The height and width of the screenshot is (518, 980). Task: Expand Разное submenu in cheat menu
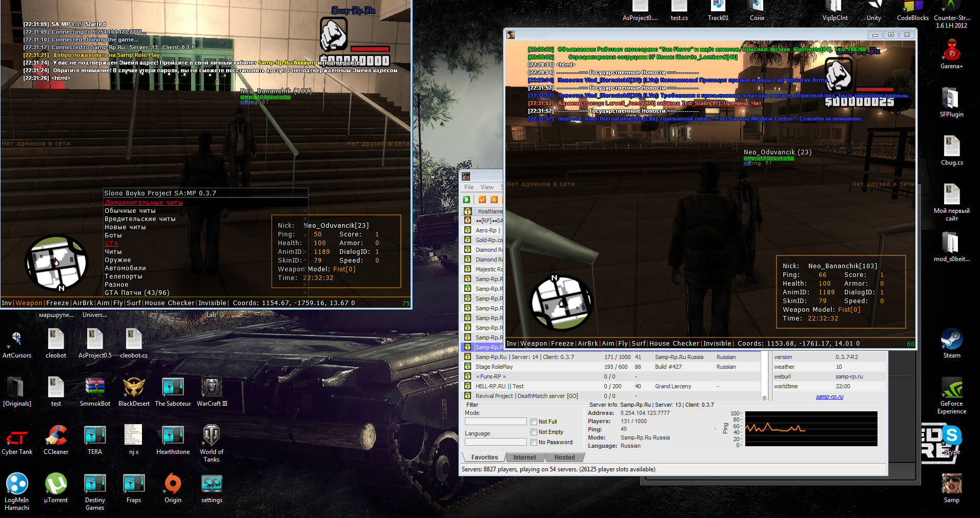(x=206, y=285)
